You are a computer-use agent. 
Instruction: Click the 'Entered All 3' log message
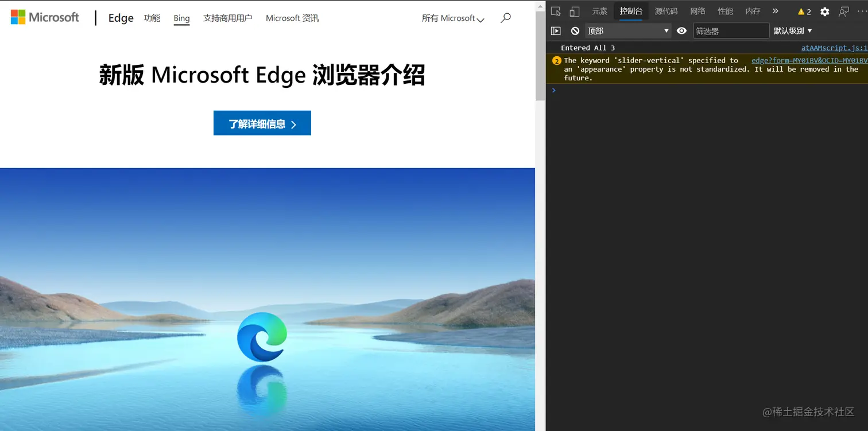point(588,48)
